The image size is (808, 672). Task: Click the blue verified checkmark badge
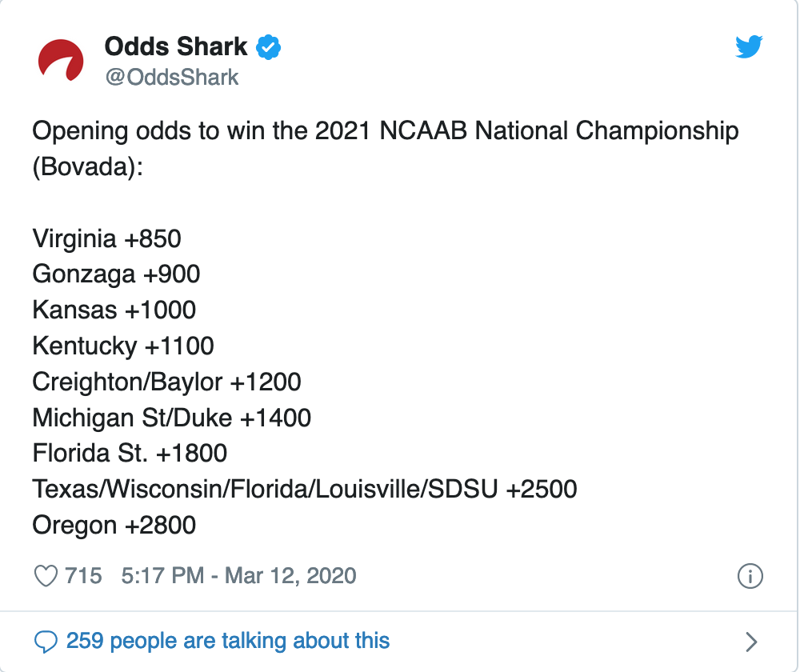(x=268, y=48)
